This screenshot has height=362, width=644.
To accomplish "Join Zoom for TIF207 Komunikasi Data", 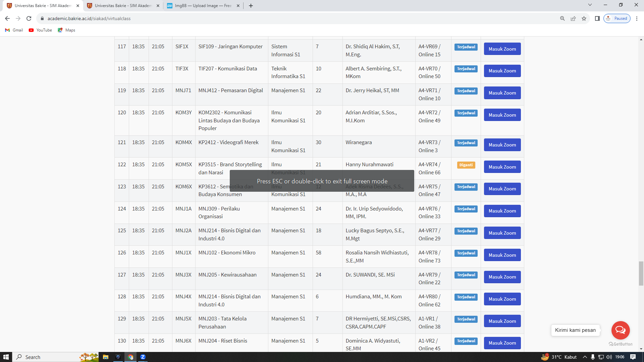I will (502, 71).
